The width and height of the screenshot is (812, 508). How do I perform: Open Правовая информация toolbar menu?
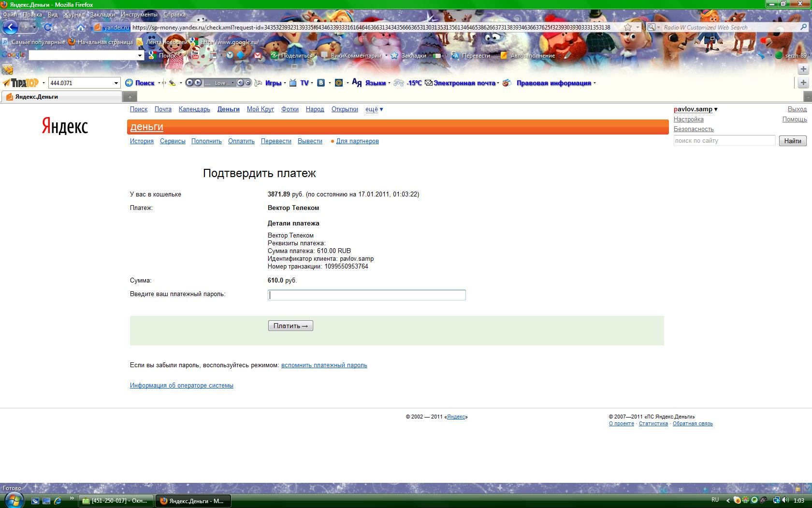pos(549,83)
